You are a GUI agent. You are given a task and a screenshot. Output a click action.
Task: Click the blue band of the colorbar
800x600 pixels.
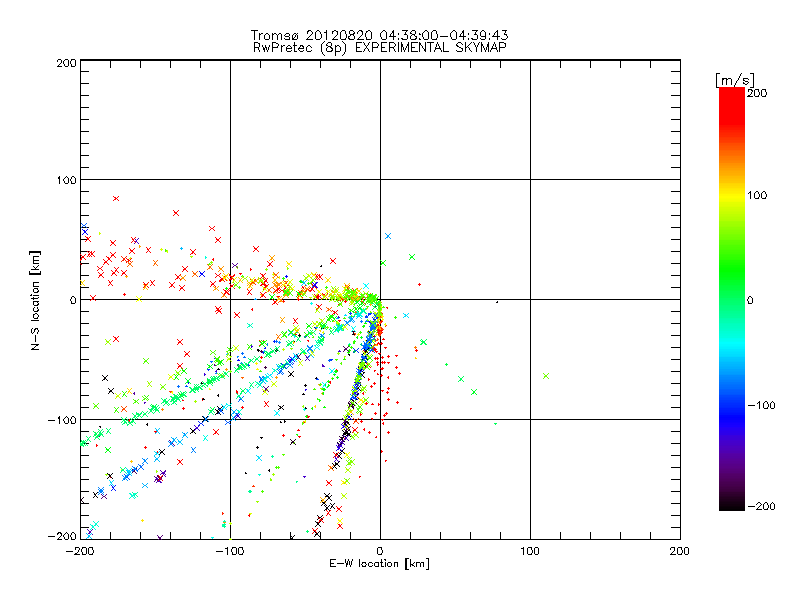pyautogui.click(x=731, y=405)
